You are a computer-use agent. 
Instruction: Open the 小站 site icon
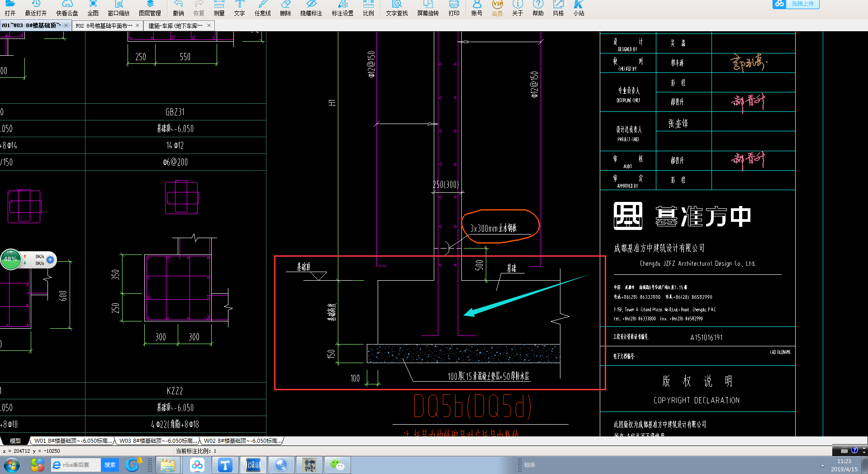click(579, 8)
